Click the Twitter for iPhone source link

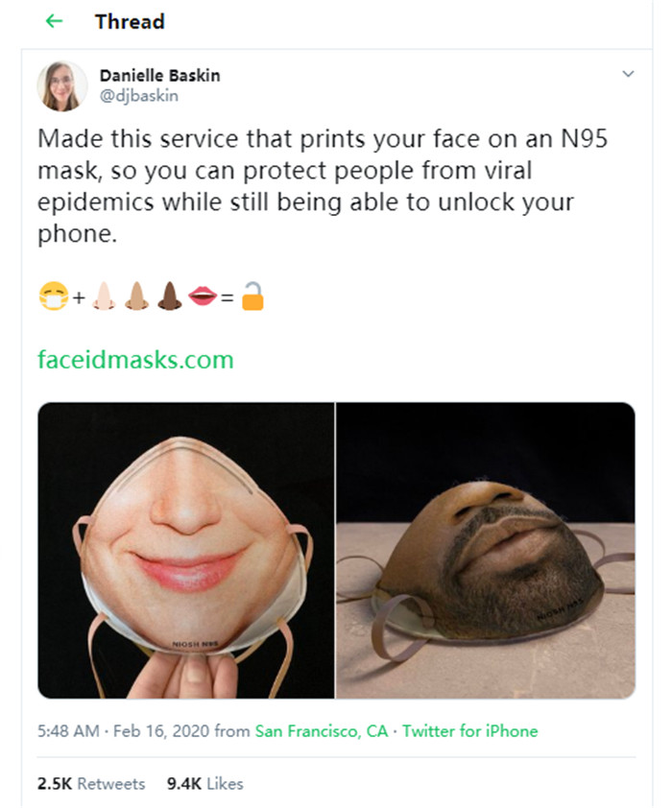pos(469,731)
